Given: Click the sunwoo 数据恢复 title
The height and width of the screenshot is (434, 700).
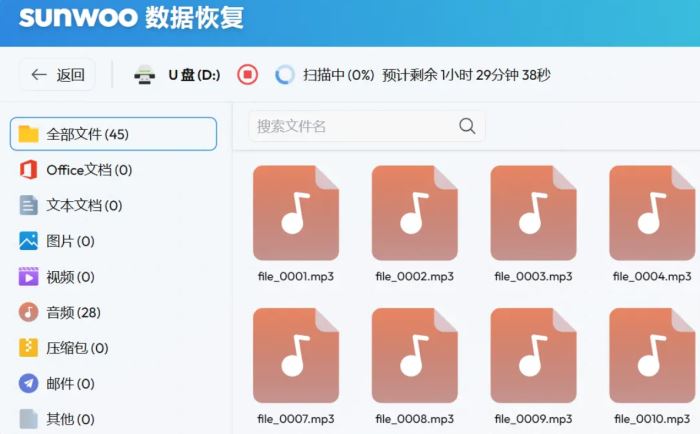Looking at the screenshot, I should pyautogui.click(x=131, y=18).
